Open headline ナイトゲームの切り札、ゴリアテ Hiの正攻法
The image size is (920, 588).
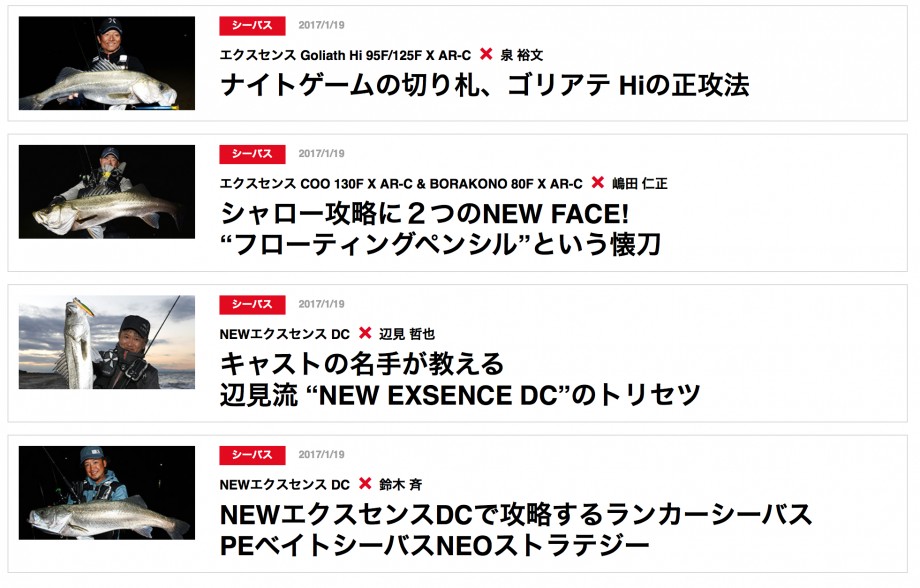[485, 85]
